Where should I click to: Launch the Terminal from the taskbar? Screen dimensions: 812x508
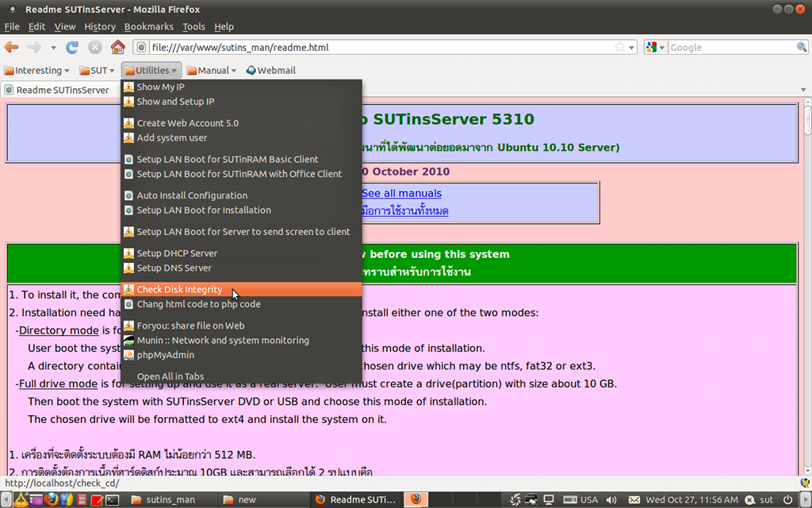[113, 500]
